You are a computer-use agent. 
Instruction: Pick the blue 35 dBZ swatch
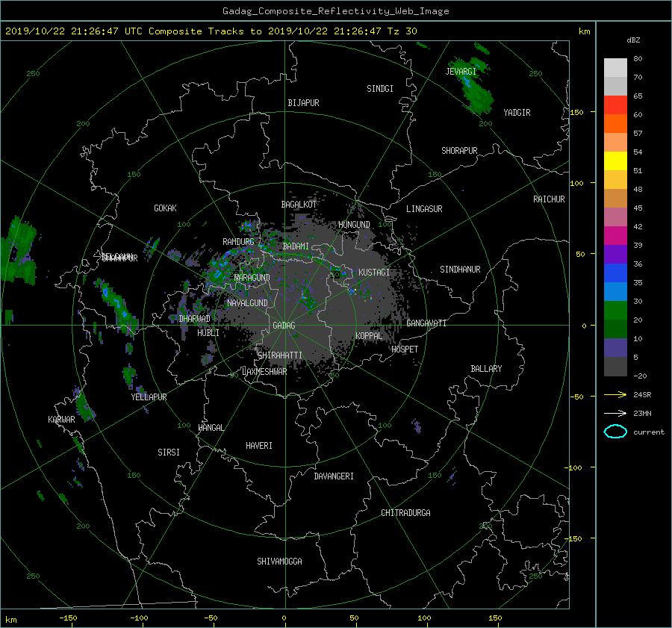(615, 273)
